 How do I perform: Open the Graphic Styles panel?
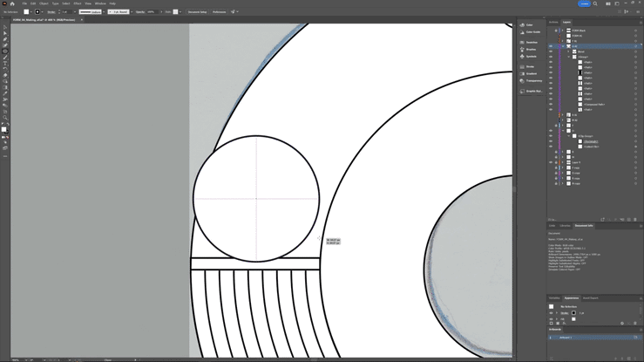532,92
